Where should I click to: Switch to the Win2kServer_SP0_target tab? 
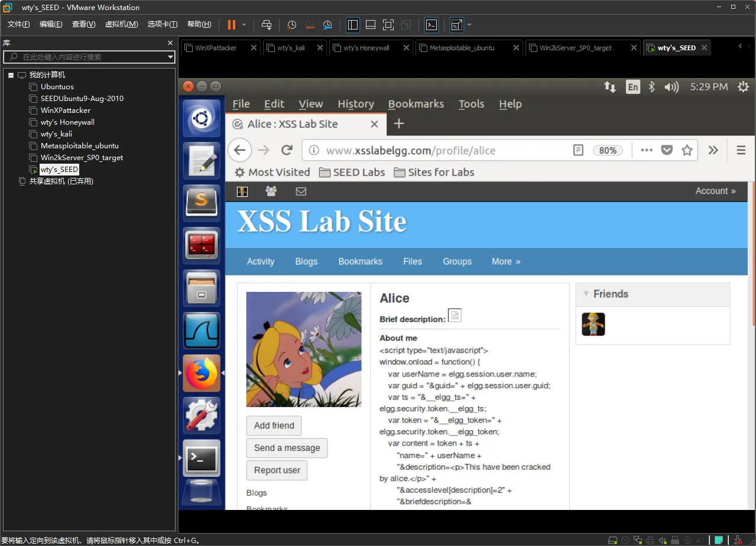point(576,48)
